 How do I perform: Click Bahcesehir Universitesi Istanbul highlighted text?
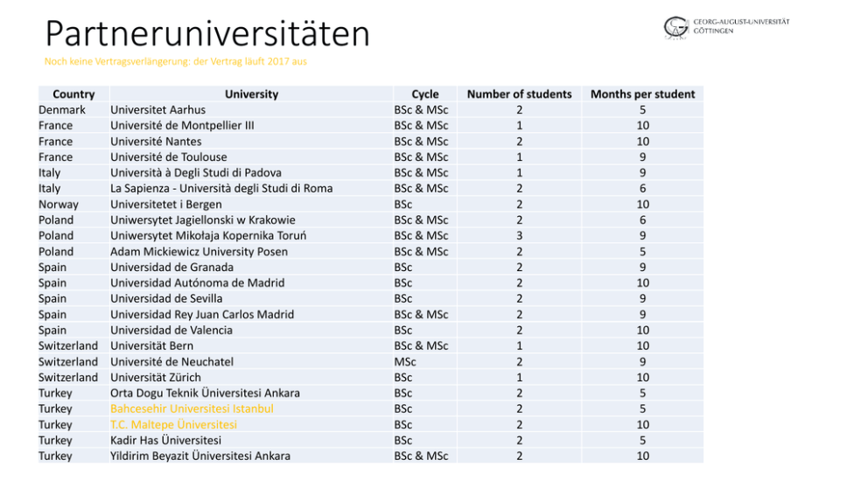[192, 408]
